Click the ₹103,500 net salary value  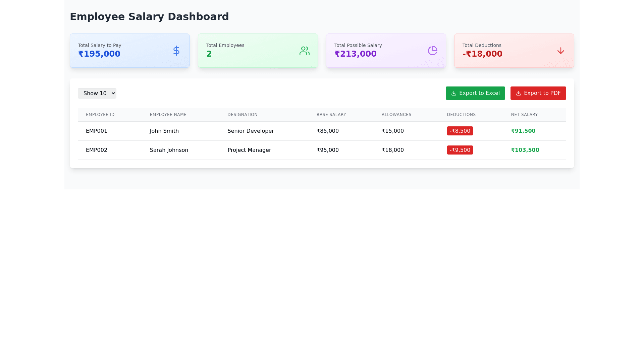525,150
